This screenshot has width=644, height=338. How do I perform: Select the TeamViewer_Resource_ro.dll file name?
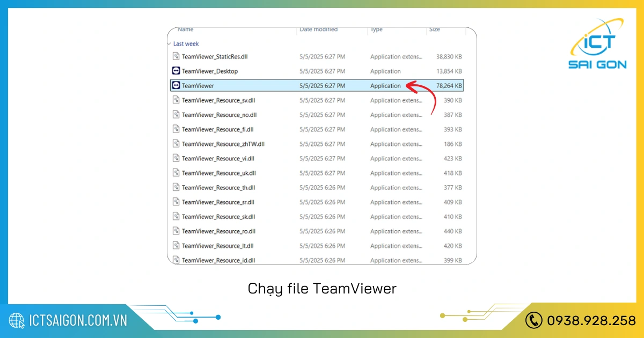[218, 231]
